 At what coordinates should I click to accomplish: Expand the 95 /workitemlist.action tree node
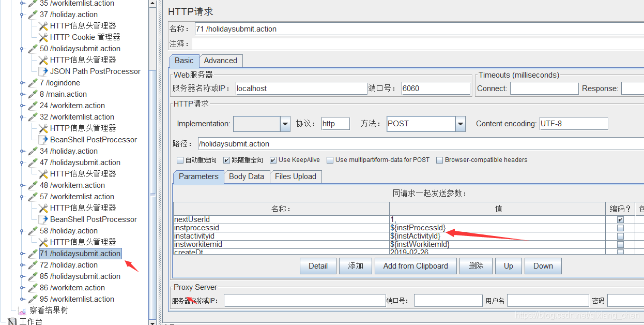(22, 299)
